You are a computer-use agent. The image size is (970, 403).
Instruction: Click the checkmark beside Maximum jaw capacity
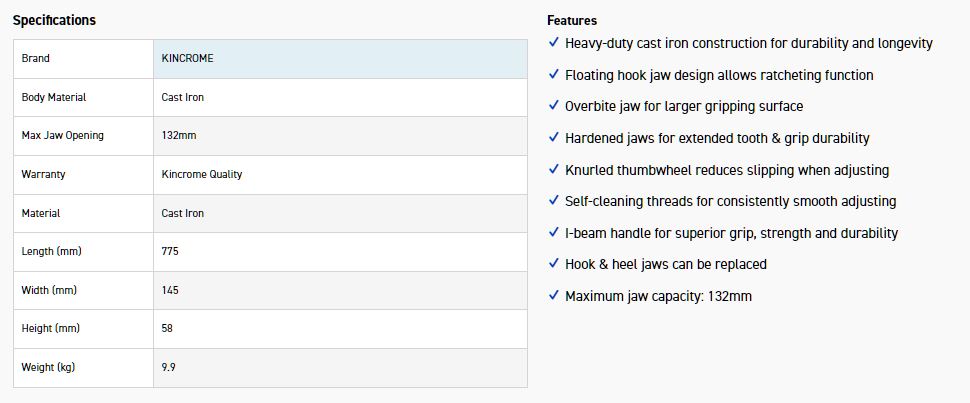click(554, 296)
